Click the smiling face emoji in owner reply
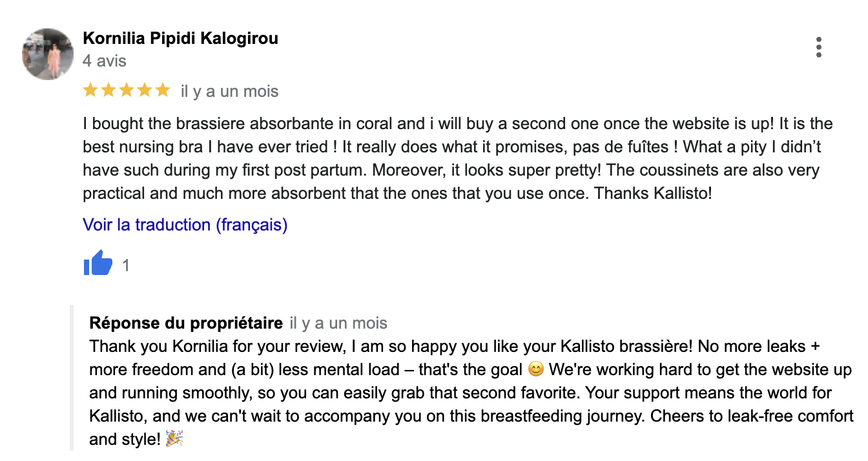The image size is (868, 461). click(535, 370)
